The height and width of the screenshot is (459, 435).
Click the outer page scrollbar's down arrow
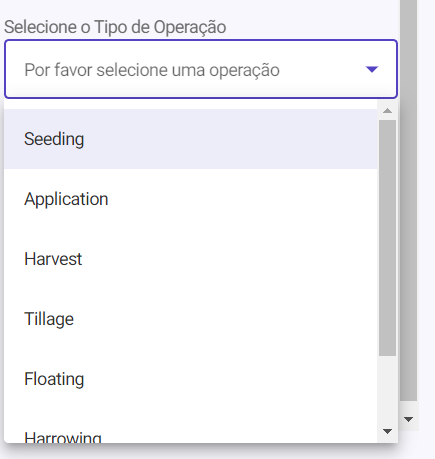coord(409,419)
